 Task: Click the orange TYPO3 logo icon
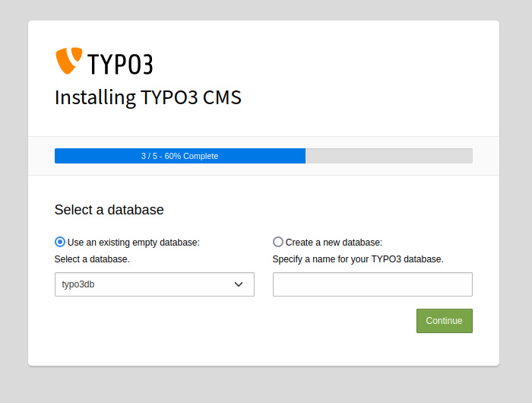pyautogui.click(x=68, y=61)
